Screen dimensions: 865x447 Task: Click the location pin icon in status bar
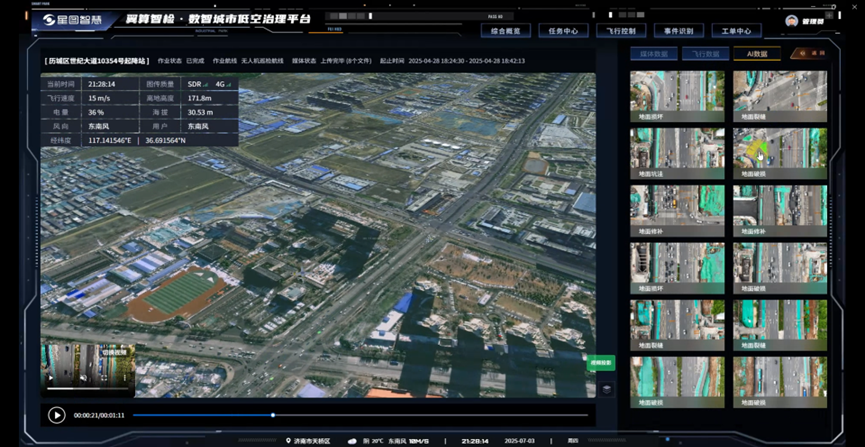coord(288,440)
